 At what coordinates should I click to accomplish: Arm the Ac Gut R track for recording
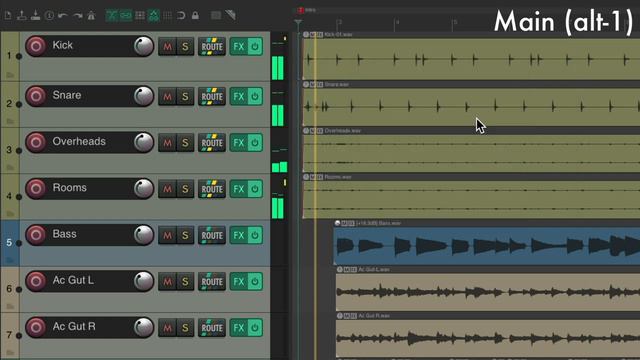click(36, 327)
